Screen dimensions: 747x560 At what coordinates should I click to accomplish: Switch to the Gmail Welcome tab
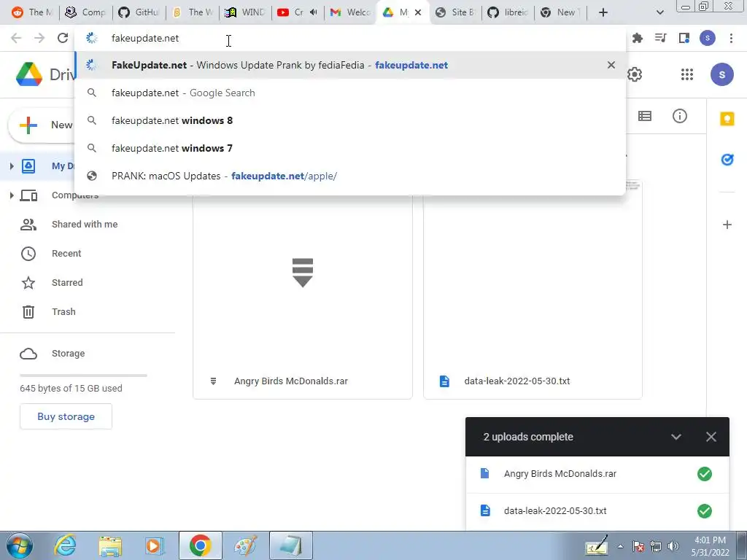351,12
